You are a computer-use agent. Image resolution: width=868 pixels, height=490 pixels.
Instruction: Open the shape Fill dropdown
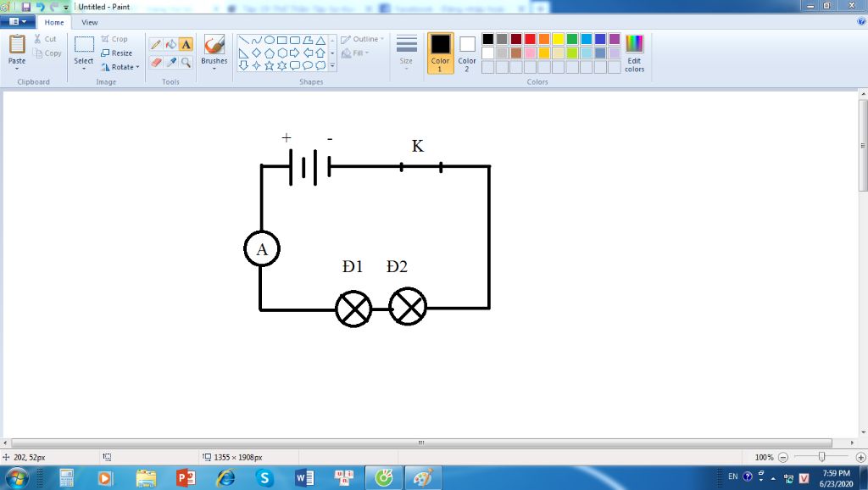[x=355, y=53]
